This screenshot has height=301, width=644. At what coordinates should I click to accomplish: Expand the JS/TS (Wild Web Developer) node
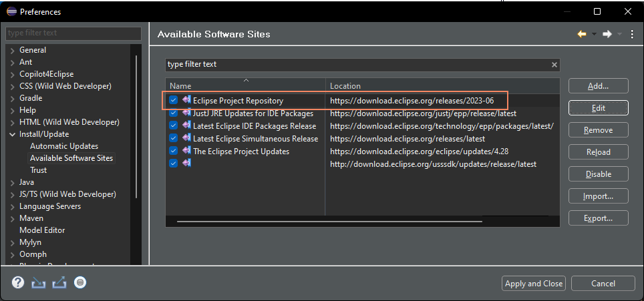(12, 194)
